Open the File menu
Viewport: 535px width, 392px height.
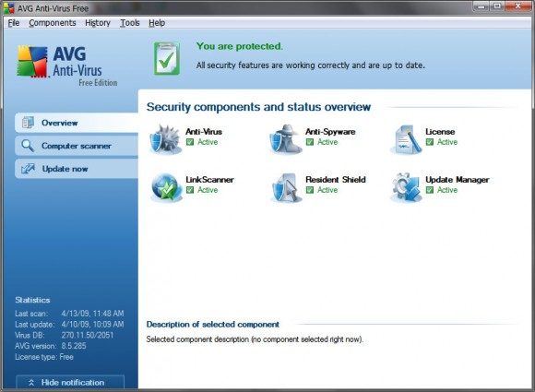point(14,23)
